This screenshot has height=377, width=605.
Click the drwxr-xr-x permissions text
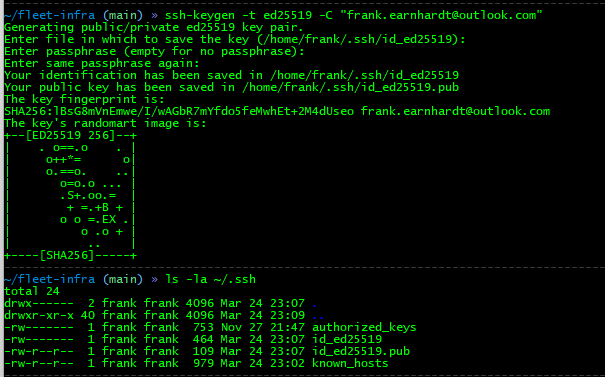click(x=39, y=316)
